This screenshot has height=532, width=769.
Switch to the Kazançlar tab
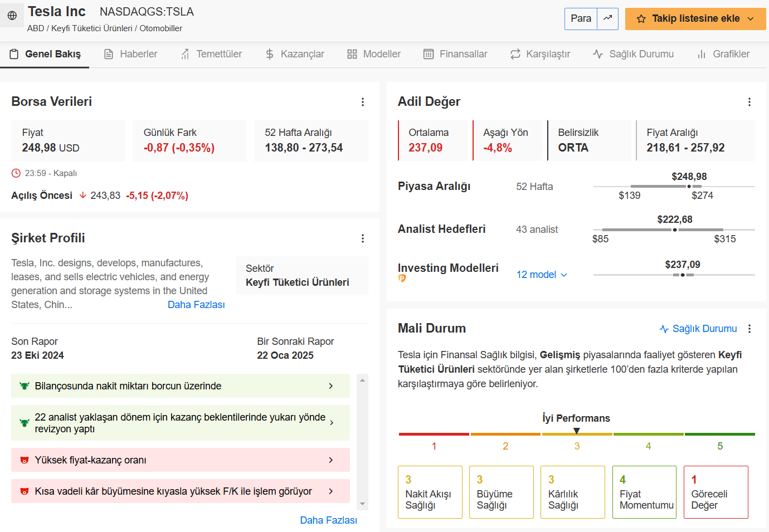pyautogui.click(x=295, y=54)
